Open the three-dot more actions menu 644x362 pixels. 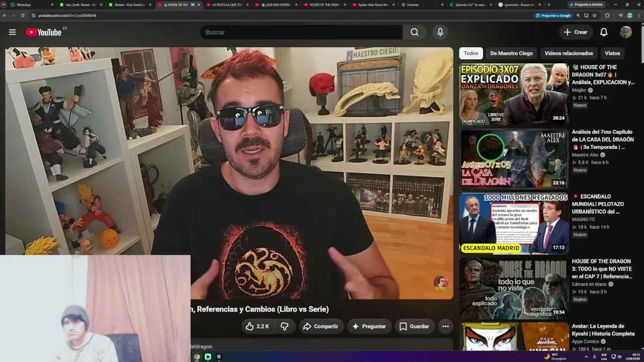click(445, 326)
